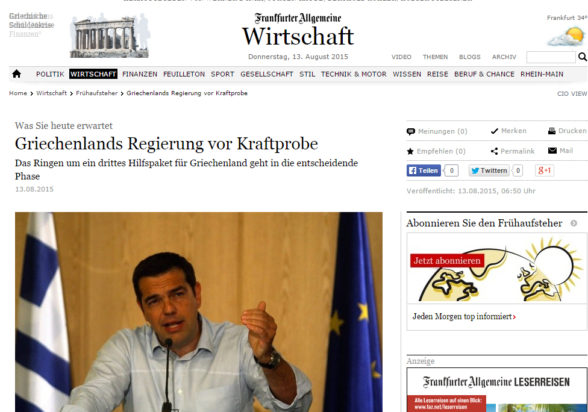
Task: Send article via Mail envelope icon
Action: coord(552,151)
